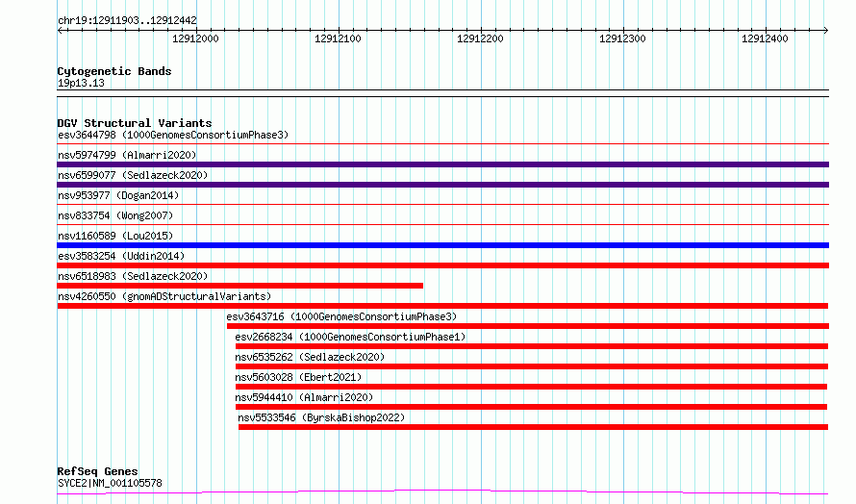Image resolution: width=856 pixels, height=504 pixels.
Task: Click the ruler's right arrowhead
Action: pos(826,31)
